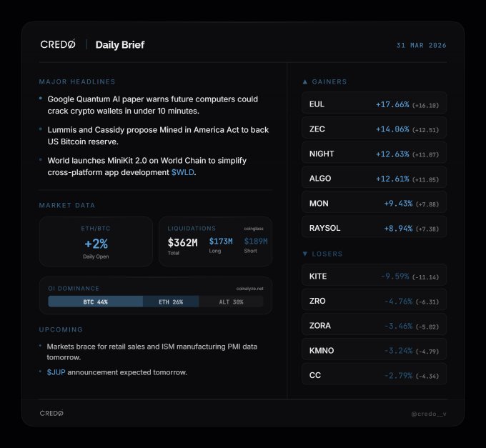Click the $362M total liquidations figure
The height and width of the screenshot is (448, 486).
[182, 243]
